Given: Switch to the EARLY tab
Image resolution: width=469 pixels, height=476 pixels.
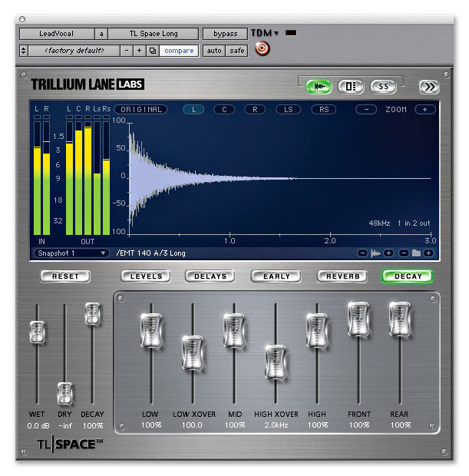Looking at the screenshot, I should pyautogui.click(x=276, y=276).
